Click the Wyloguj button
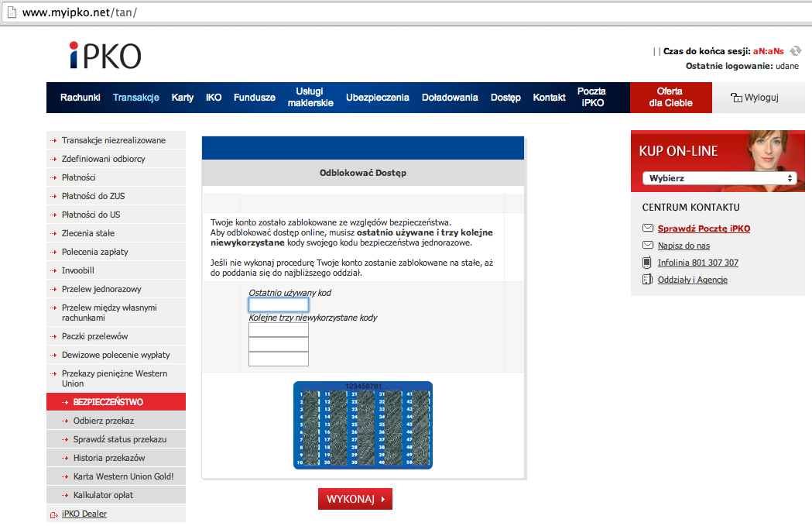 [759, 98]
